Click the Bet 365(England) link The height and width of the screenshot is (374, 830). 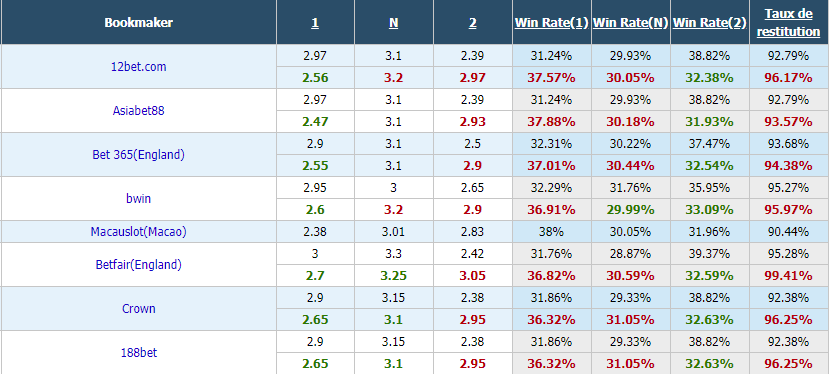tap(139, 155)
